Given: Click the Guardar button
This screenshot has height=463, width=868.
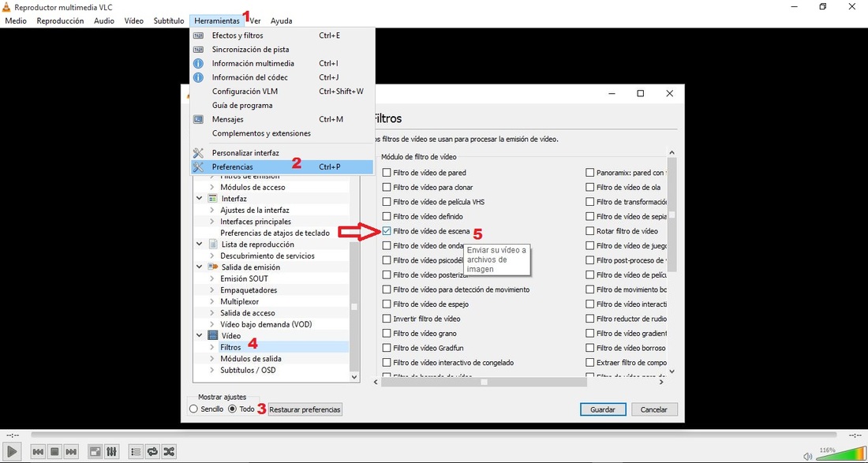Looking at the screenshot, I should tap(603, 410).
